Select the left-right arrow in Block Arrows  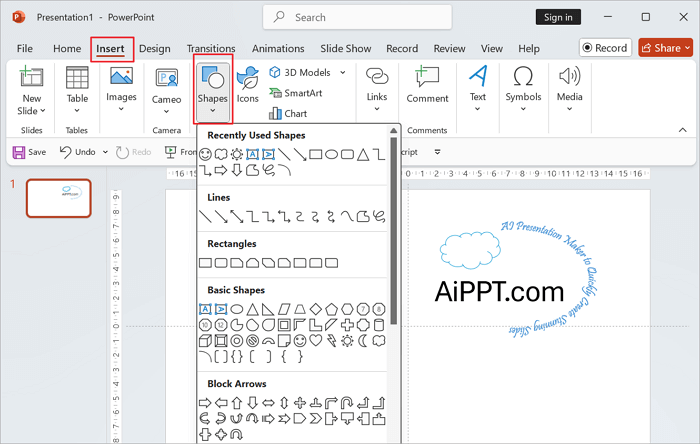(268, 403)
